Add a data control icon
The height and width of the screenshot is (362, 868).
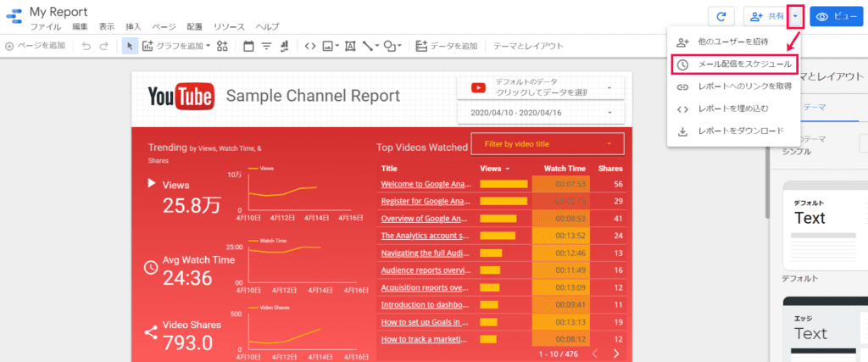[285, 46]
